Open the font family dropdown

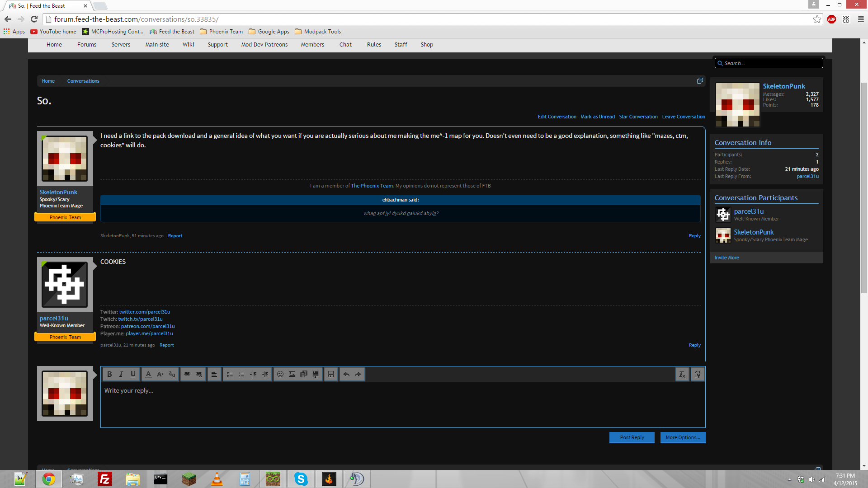tap(172, 374)
